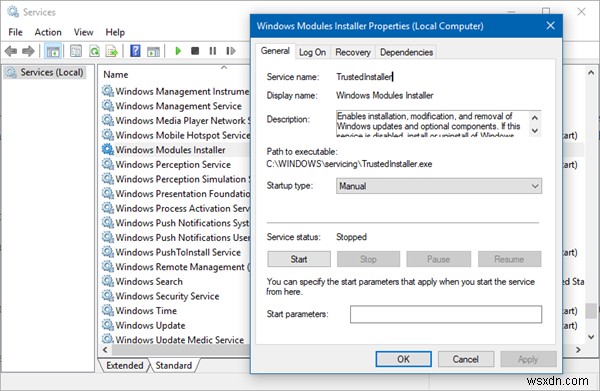Click gear icon beside Windows Remote Management
This screenshot has width=600, height=391.
tap(108, 267)
